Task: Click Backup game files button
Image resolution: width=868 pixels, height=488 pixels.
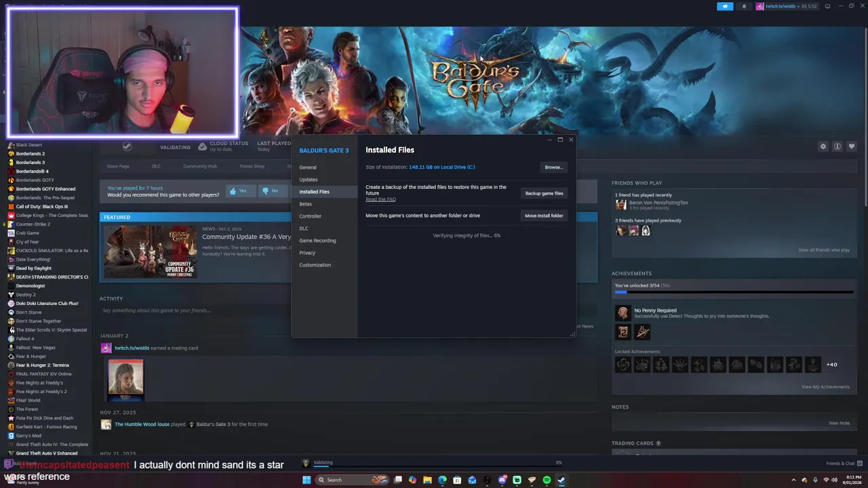Action: pyautogui.click(x=544, y=193)
